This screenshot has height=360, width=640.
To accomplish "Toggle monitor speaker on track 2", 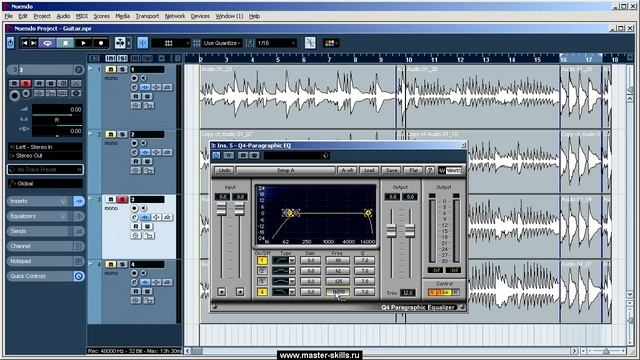I will 144,143.
